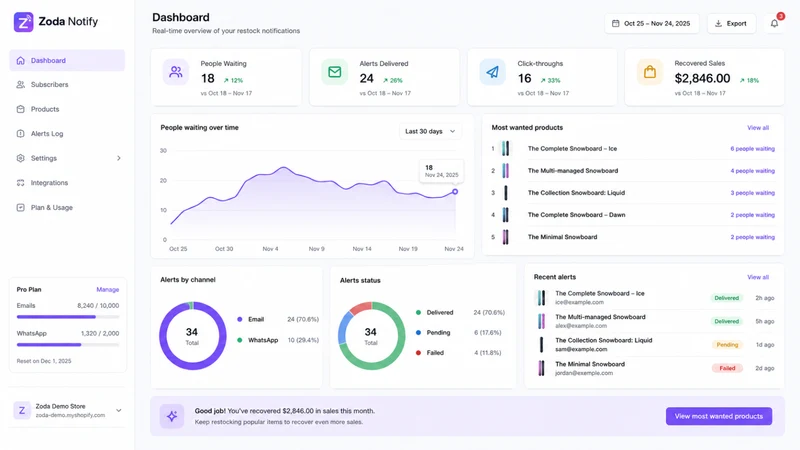Viewport: 800px width, 450px height.
Task: Click the sparkle icon in Good job banner
Action: pos(172,416)
